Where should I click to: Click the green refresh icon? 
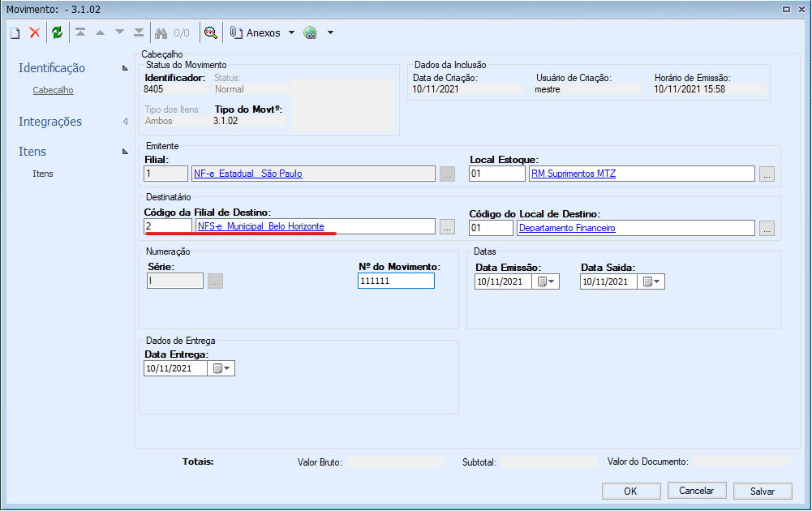pyautogui.click(x=57, y=32)
